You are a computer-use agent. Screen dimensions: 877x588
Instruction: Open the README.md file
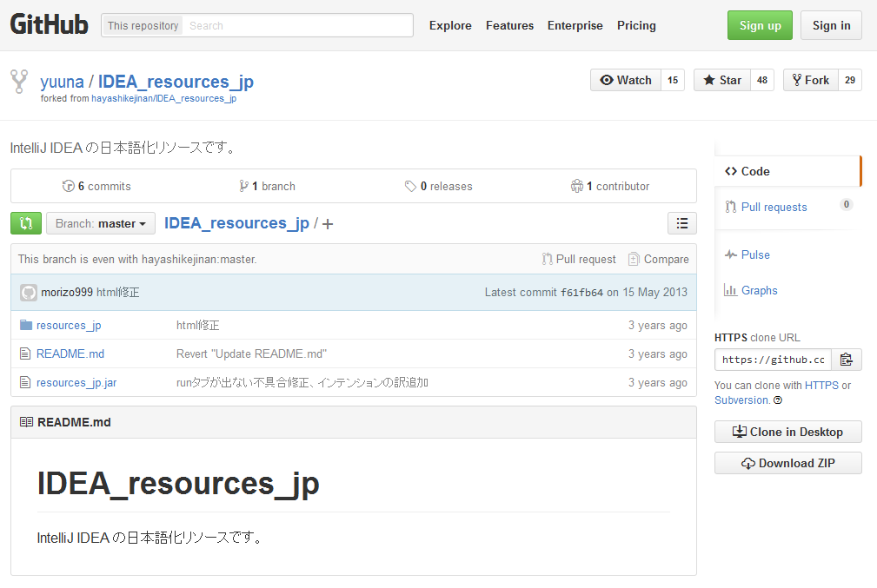click(x=70, y=353)
